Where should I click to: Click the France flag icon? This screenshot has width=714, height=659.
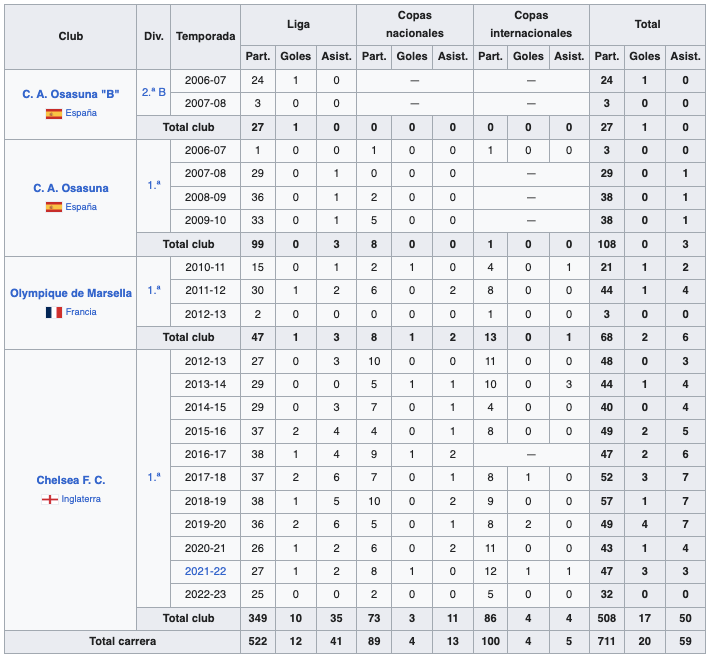click(x=53, y=312)
